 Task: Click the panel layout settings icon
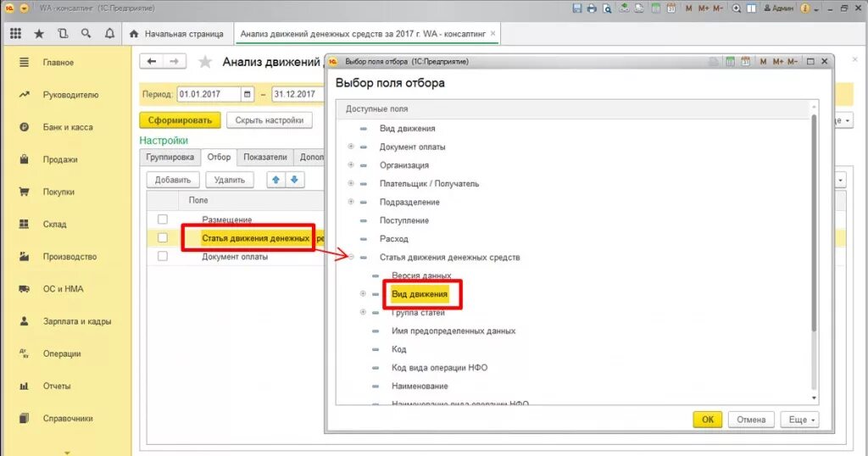pyautogui.click(x=751, y=8)
